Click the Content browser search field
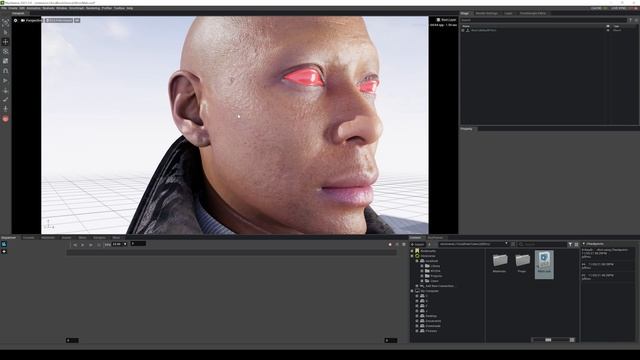This screenshot has width=640, height=360. [x=542, y=244]
